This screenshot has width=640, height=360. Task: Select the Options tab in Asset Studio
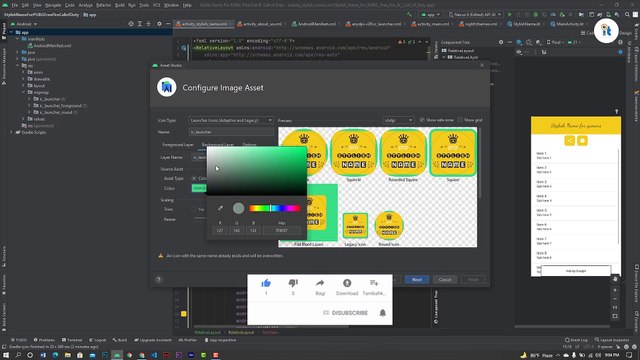pyautogui.click(x=249, y=144)
